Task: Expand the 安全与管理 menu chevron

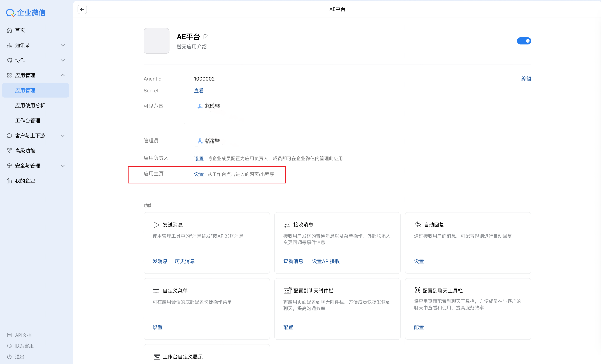Action: pyautogui.click(x=63, y=166)
